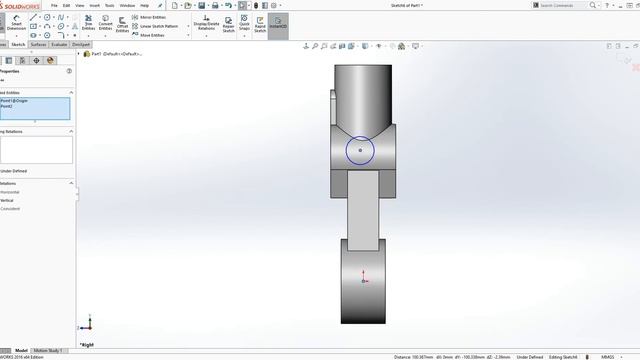
Task: Select the Spline sketch tool
Action: (61, 17)
